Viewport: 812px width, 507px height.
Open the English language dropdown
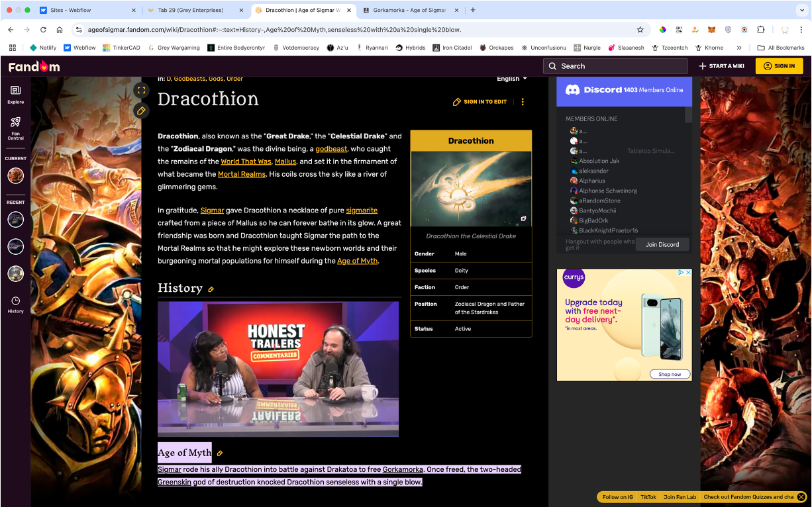[x=512, y=79]
